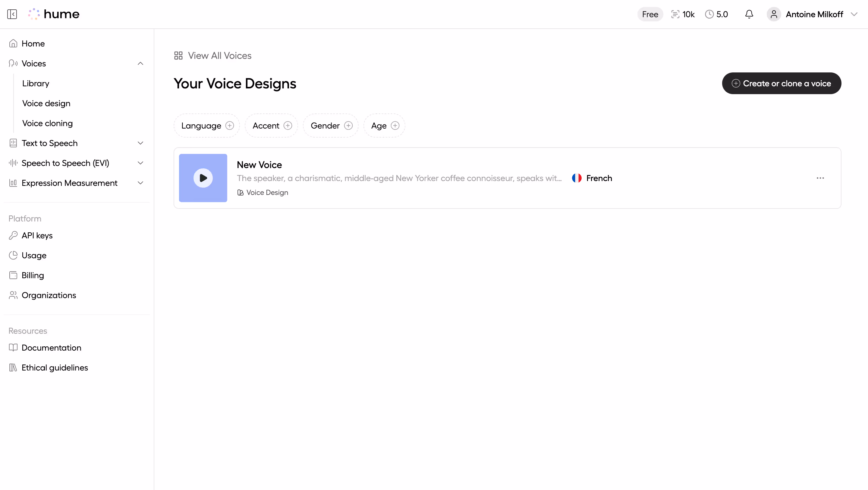Play the New Voice audio preview
The height and width of the screenshot is (490, 868).
point(203,178)
